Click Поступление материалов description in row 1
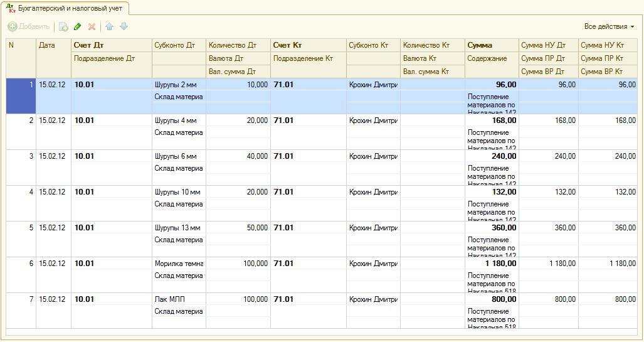This screenshot has height=342, width=644. pos(492,103)
